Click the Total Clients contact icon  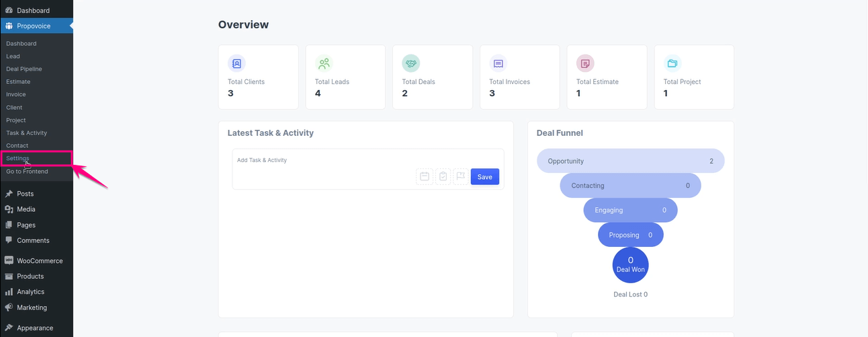click(x=236, y=63)
